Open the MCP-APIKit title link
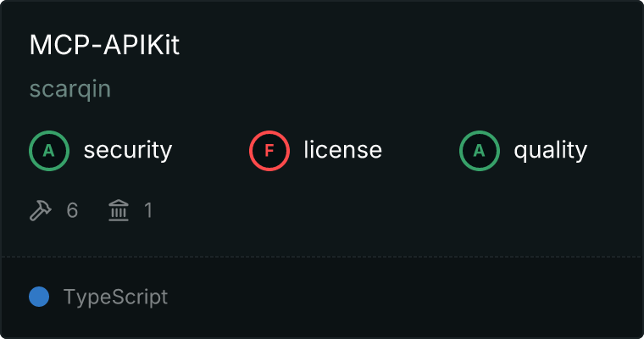This screenshot has height=339, width=644. (104, 46)
